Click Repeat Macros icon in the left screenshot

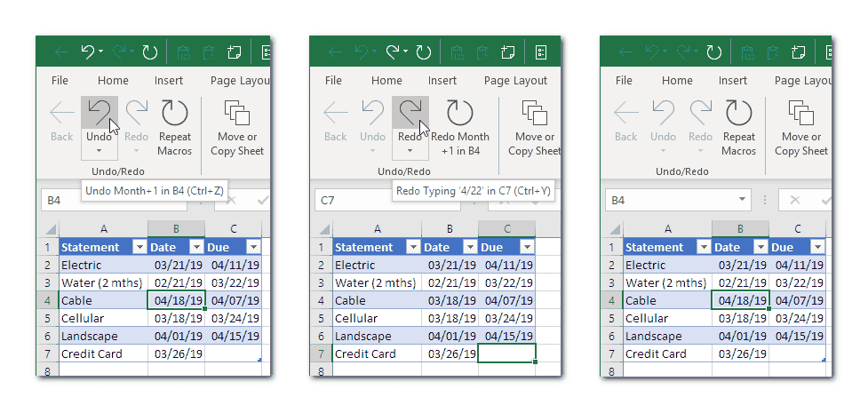tap(174, 113)
